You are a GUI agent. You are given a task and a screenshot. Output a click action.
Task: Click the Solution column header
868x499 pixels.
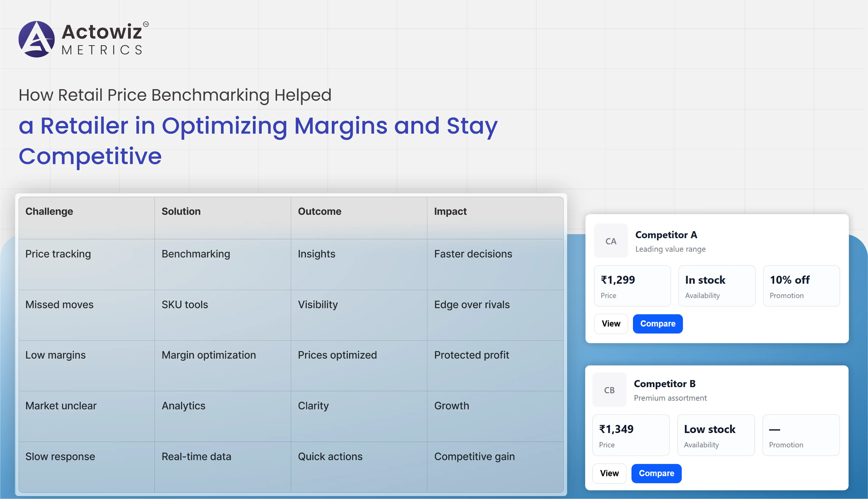click(x=181, y=211)
